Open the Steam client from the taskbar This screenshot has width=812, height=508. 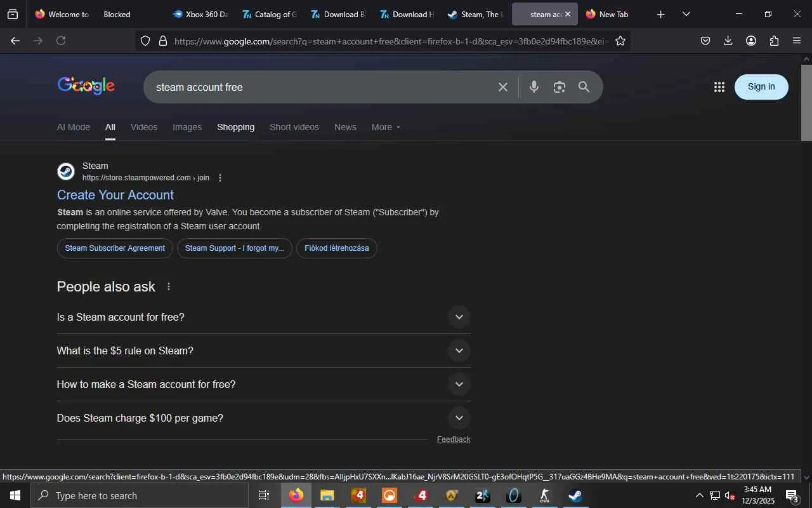point(576,495)
